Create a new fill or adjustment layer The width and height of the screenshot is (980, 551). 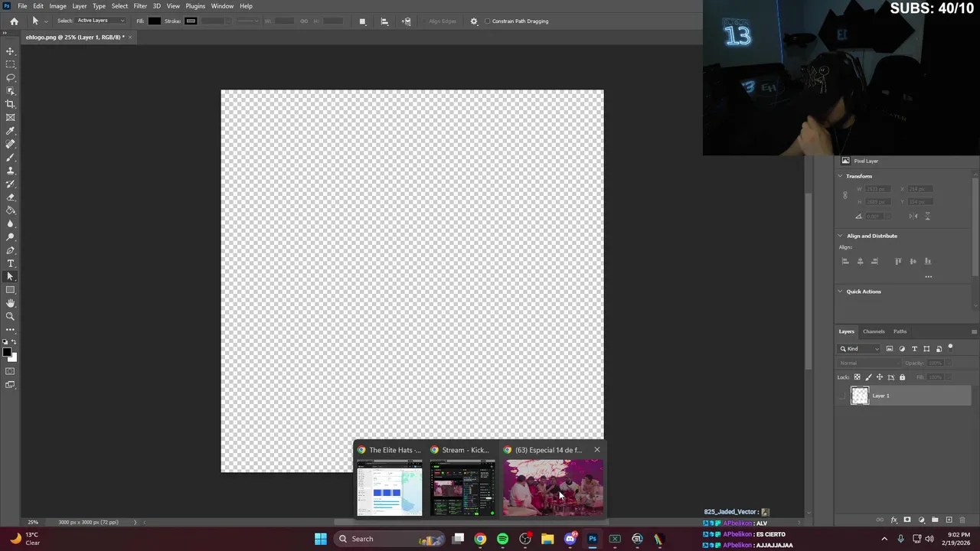(x=921, y=520)
